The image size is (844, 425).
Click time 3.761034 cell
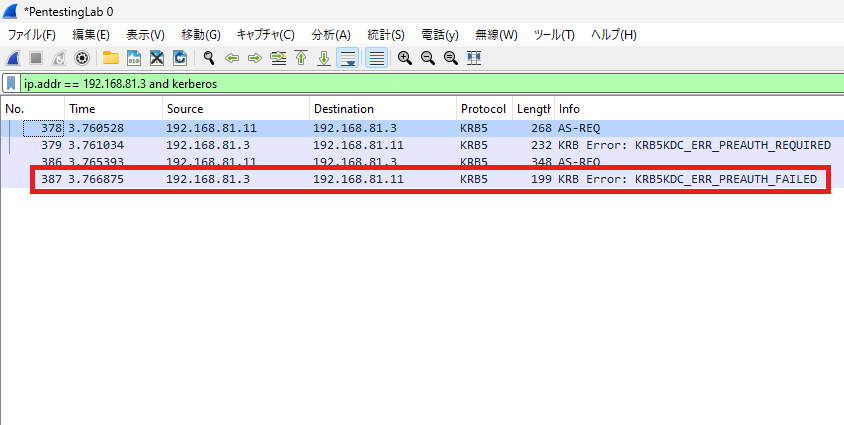coord(96,145)
